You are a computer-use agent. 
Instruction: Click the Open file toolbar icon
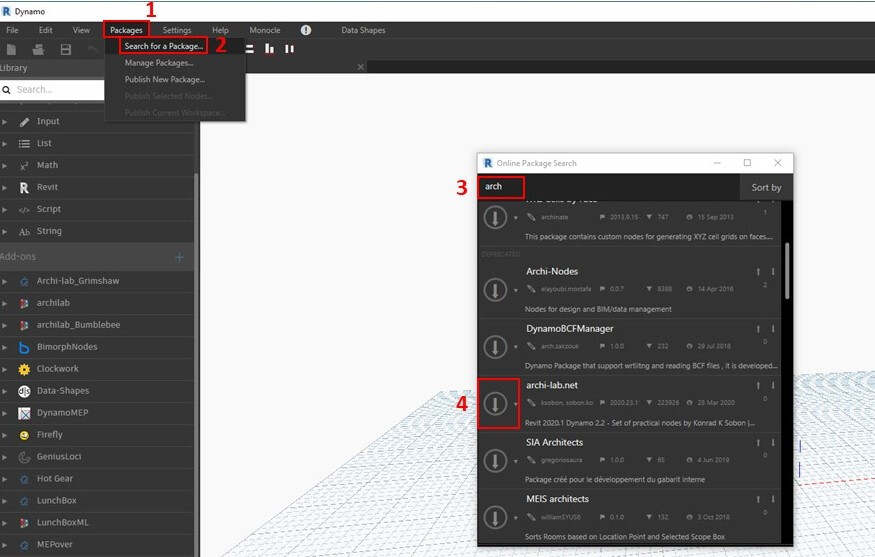(38, 50)
